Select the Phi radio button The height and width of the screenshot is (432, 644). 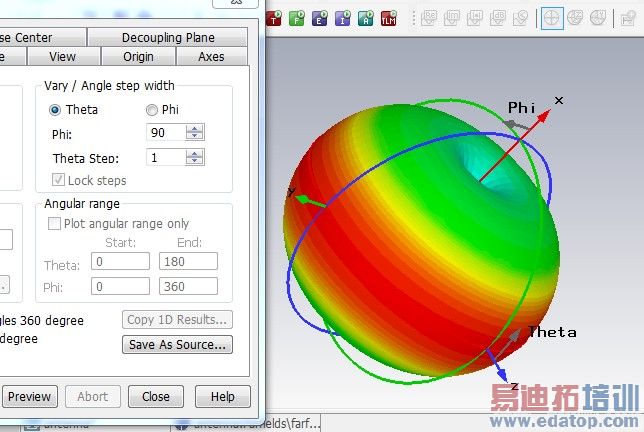(152, 110)
